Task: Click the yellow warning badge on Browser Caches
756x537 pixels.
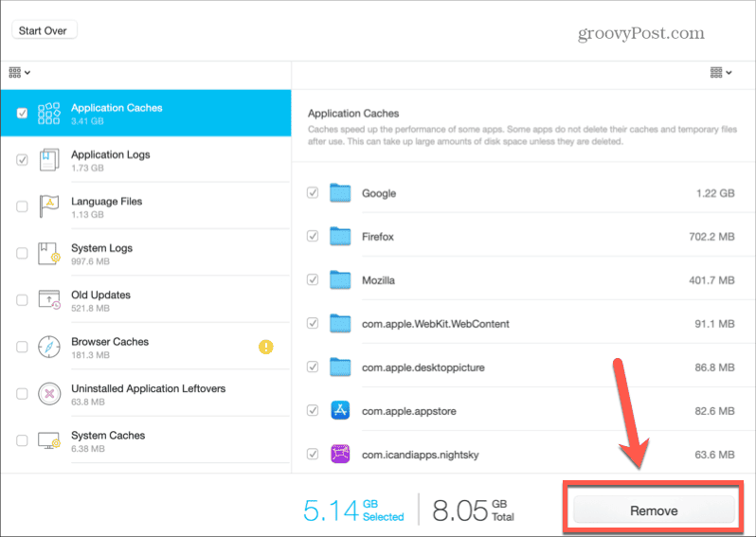Action: (x=265, y=347)
